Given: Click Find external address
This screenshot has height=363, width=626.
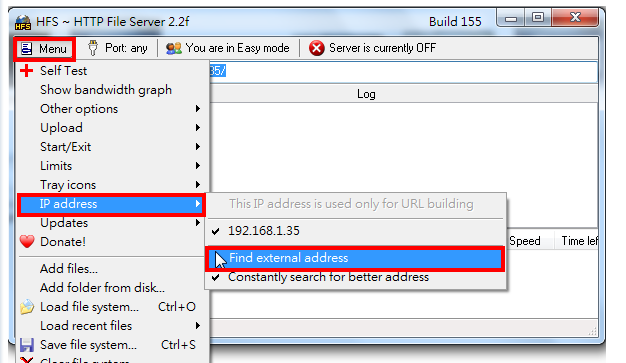Looking at the screenshot, I should click(355, 258).
